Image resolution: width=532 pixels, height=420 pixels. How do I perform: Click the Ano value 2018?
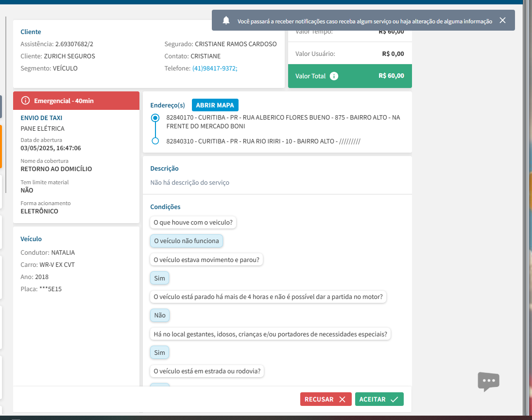click(x=42, y=277)
